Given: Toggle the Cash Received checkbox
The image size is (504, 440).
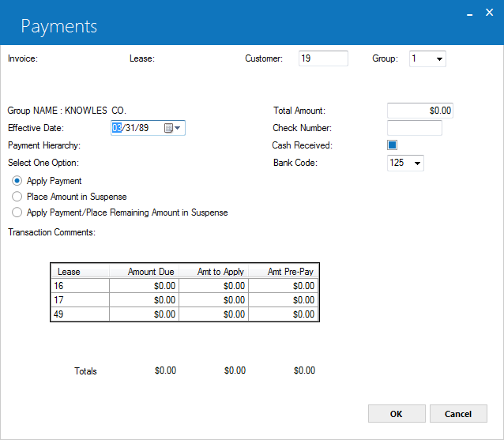Looking at the screenshot, I should point(392,145).
